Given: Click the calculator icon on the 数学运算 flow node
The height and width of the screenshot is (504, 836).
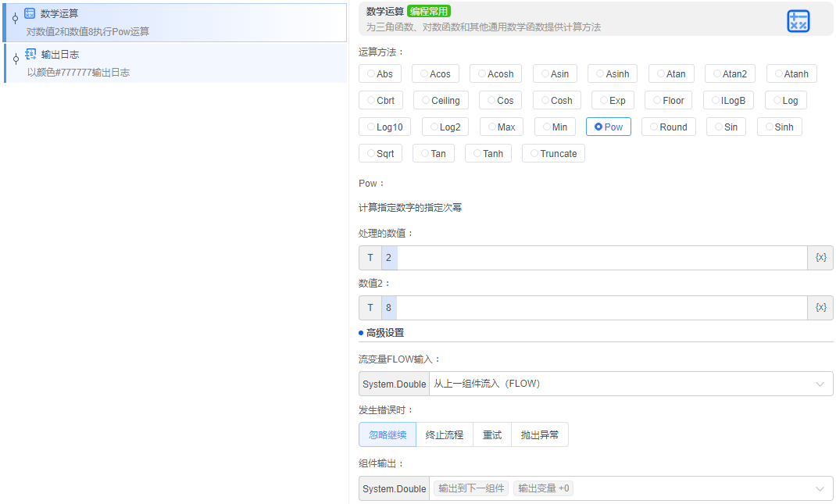Looking at the screenshot, I should [x=29, y=13].
